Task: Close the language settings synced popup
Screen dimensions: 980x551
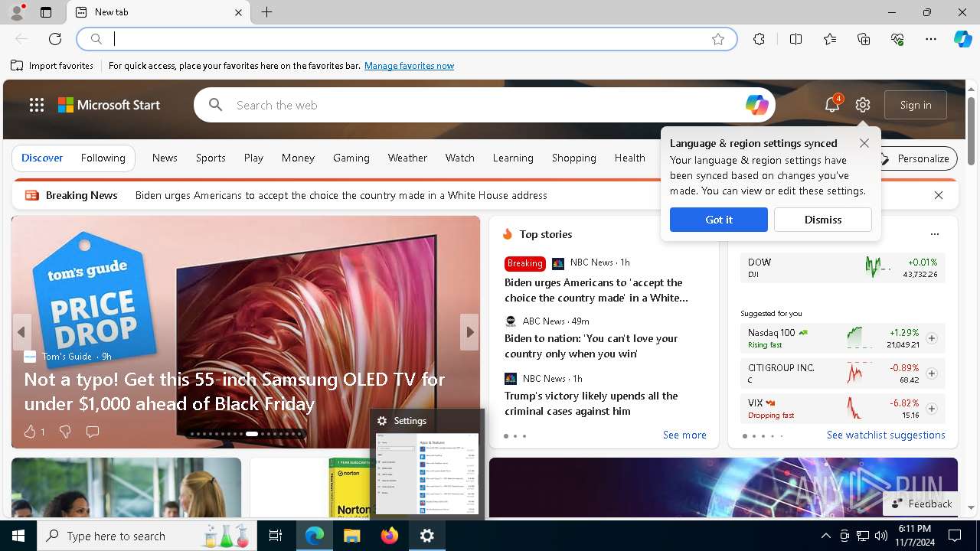Action: pyautogui.click(x=864, y=143)
